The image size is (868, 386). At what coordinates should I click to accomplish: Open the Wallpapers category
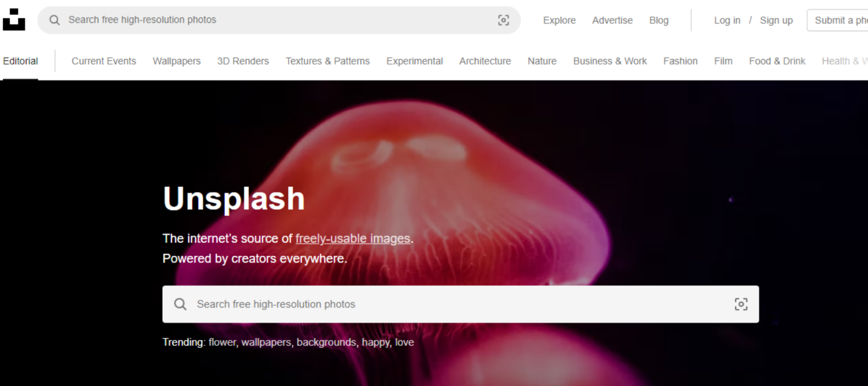(x=176, y=61)
